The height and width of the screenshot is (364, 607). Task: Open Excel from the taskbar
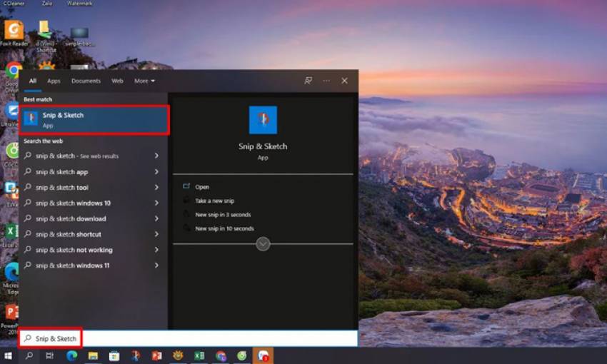tap(199, 355)
